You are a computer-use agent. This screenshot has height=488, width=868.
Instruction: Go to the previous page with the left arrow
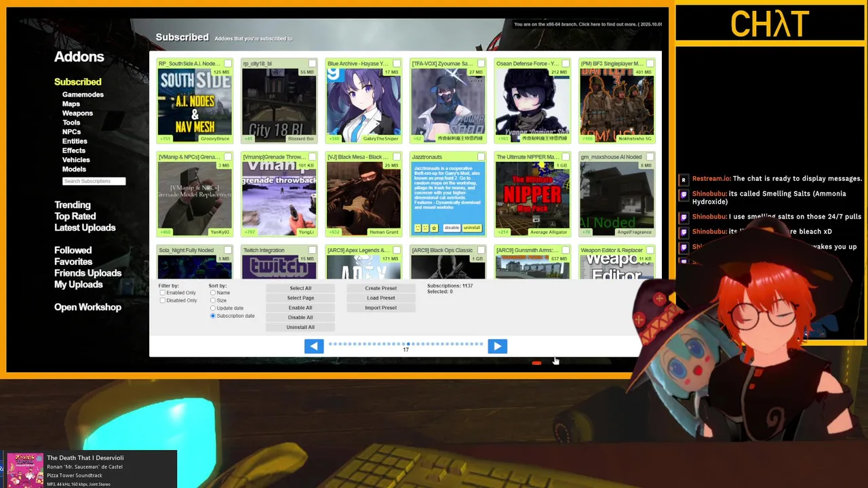314,346
